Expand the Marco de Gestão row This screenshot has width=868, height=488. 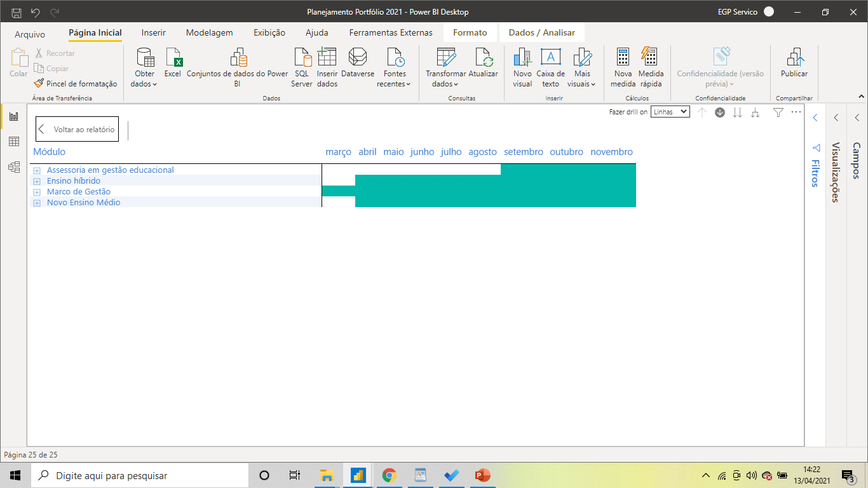click(37, 192)
